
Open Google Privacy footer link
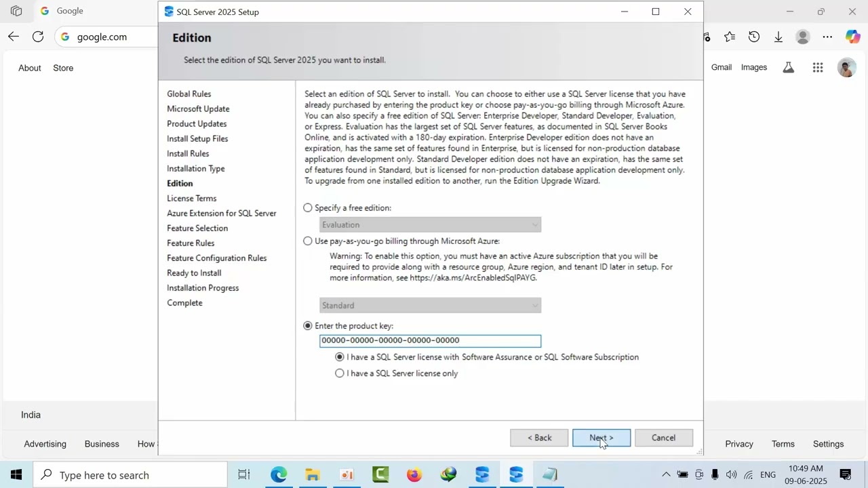pyautogui.click(x=739, y=444)
